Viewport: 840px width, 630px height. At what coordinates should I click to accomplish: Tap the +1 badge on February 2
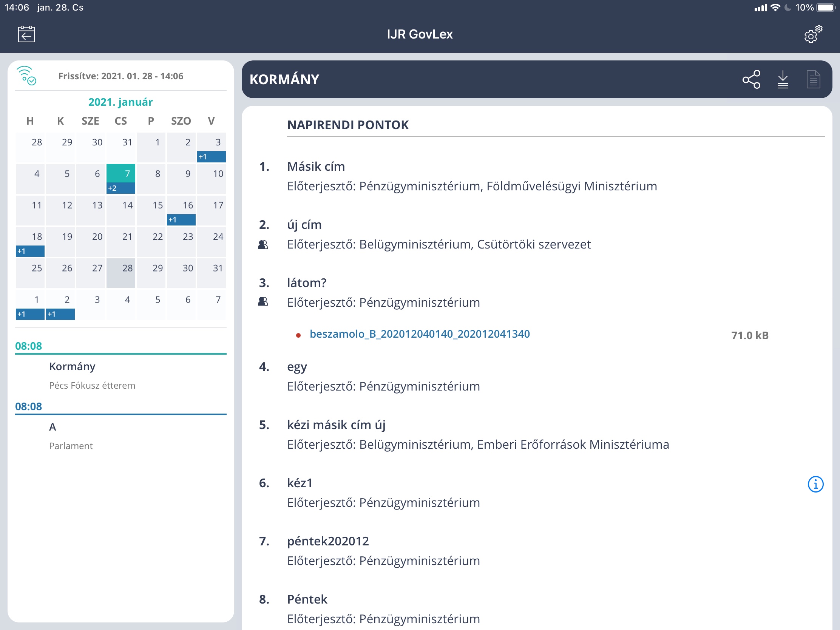[x=60, y=314]
